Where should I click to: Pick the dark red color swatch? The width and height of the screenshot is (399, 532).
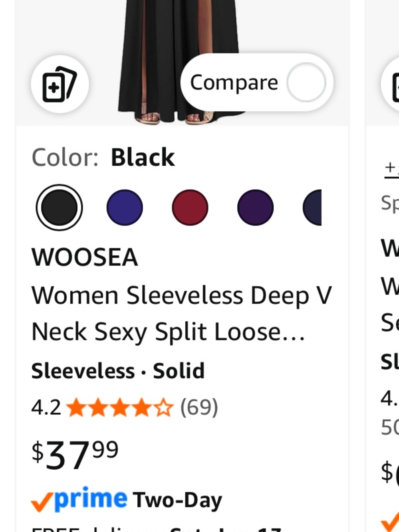pos(190,208)
